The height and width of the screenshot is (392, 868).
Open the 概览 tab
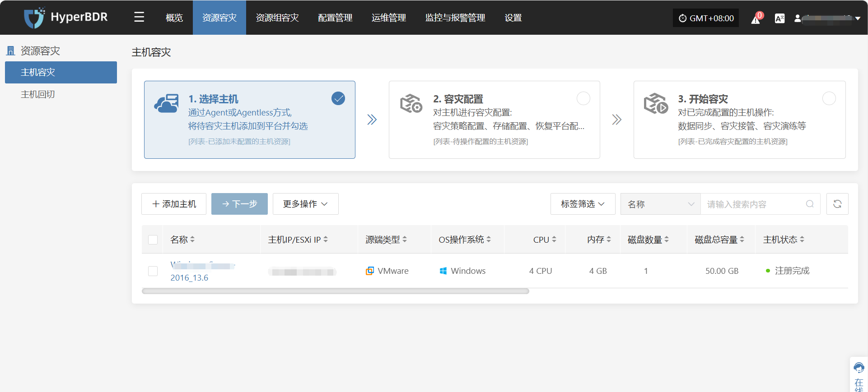174,18
